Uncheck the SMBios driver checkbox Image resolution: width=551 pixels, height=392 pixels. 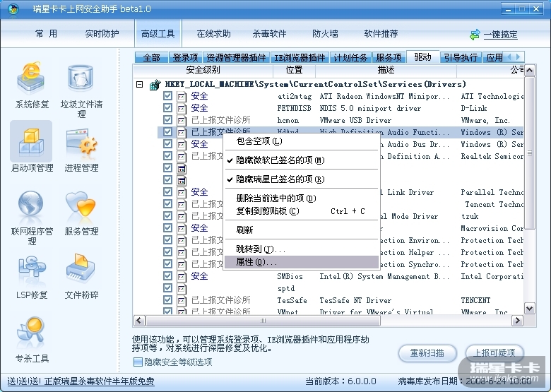point(167,276)
